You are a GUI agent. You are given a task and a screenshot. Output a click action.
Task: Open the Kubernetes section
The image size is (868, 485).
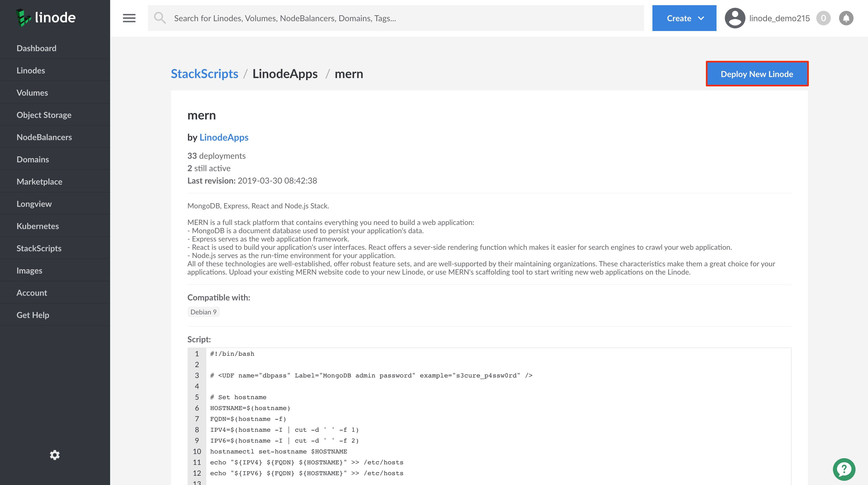38,226
